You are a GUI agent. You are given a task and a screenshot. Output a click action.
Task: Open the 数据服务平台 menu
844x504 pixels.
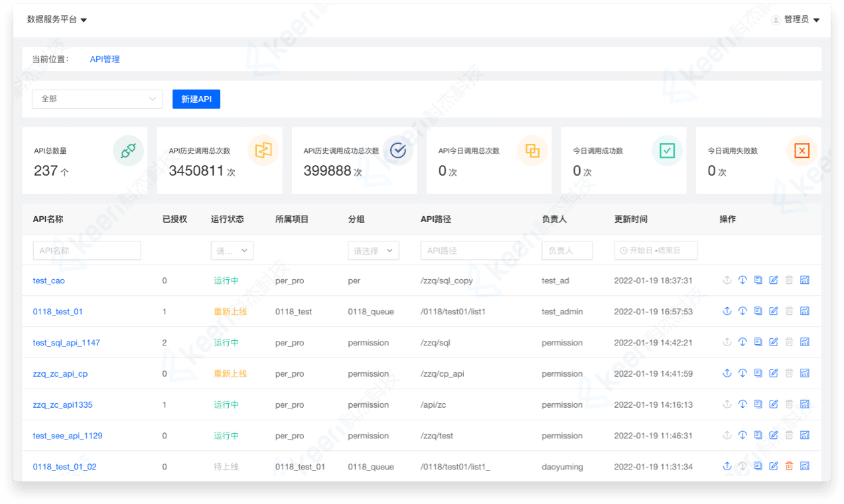click(x=57, y=20)
